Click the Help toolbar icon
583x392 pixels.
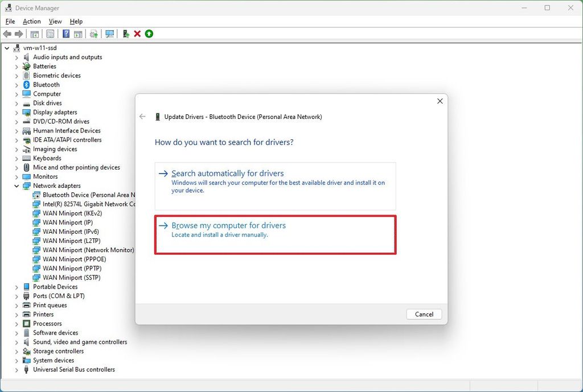click(66, 34)
